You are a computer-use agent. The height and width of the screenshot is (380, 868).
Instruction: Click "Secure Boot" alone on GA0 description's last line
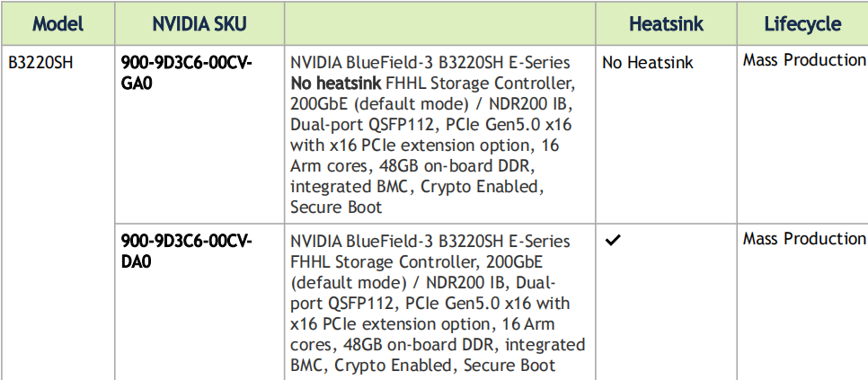pyautogui.click(x=335, y=208)
